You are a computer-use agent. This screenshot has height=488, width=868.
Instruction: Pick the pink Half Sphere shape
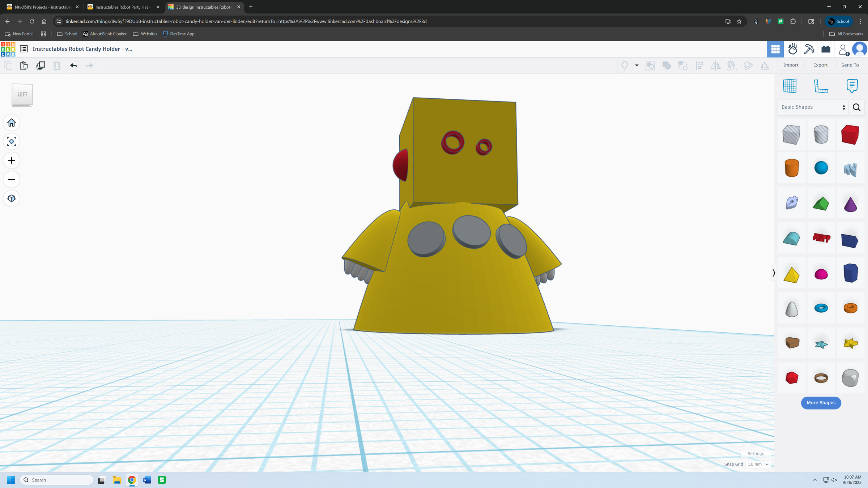click(x=821, y=274)
